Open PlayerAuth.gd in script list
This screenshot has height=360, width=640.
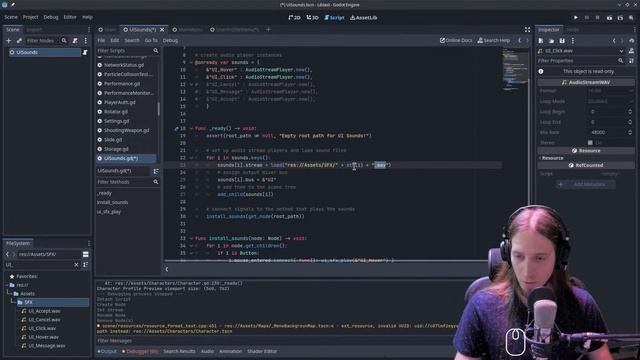pyautogui.click(x=120, y=102)
